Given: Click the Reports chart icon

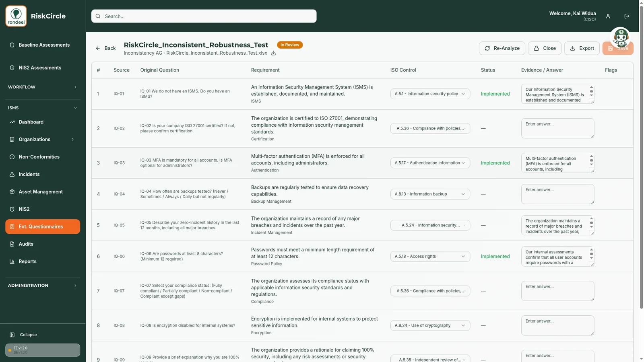Looking at the screenshot, I should (12, 261).
